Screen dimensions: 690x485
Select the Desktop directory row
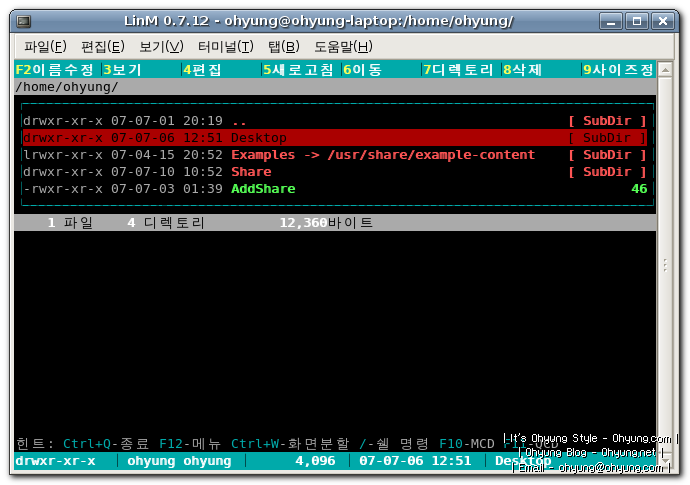(x=337, y=138)
